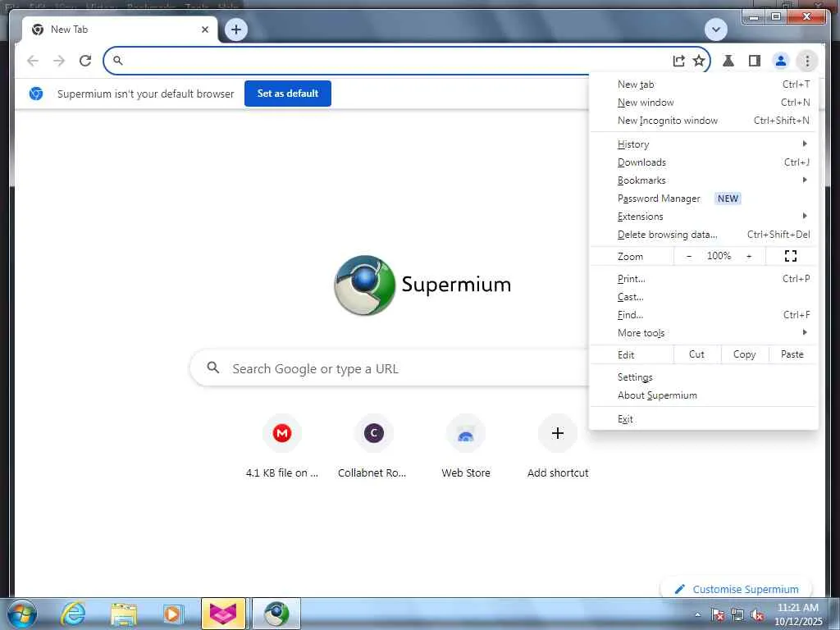Click the profile avatar icon
Viewport: 840px width, 630px height.
[x=781, y=61]
